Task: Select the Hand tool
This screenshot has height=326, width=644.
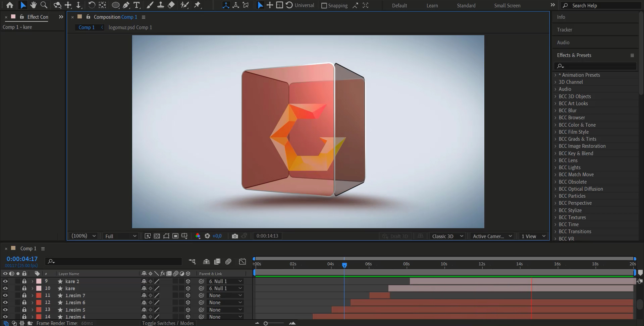Action: (33, 5)
